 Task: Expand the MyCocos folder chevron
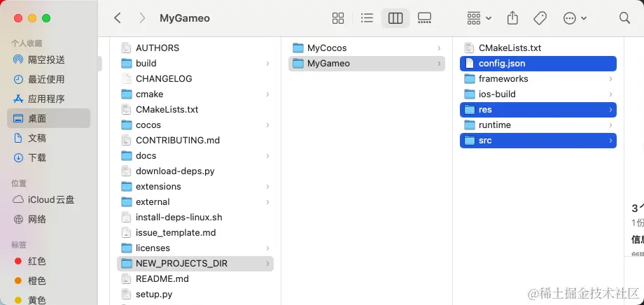point(439,48)
